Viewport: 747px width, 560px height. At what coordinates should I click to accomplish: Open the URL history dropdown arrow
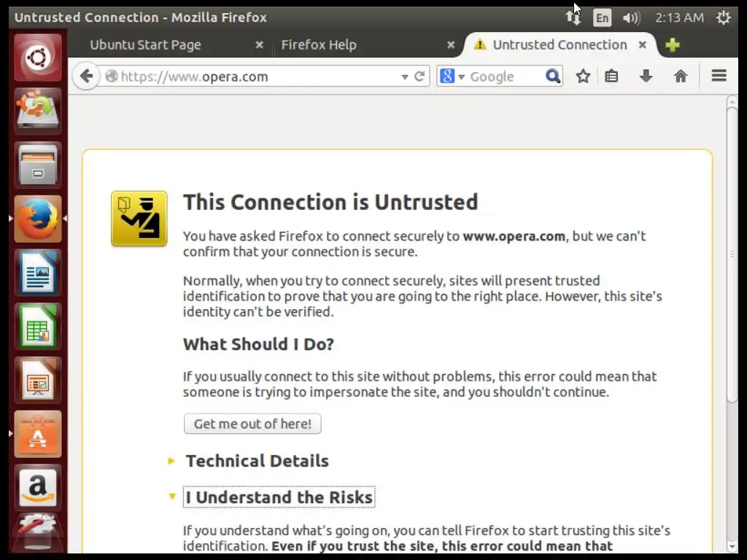404,77
